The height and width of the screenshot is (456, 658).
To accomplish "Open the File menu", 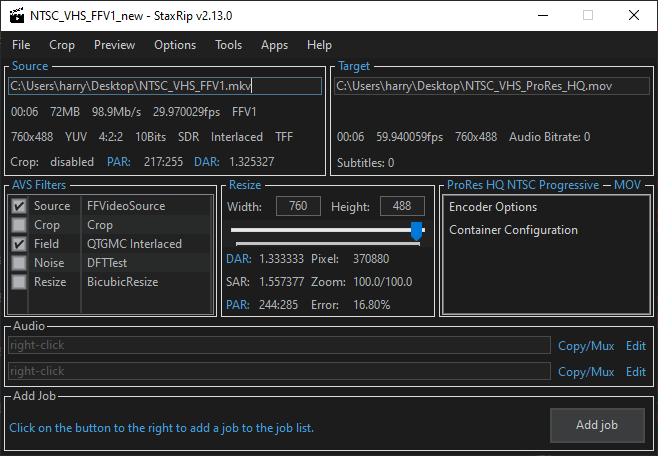I will [21, 45].
